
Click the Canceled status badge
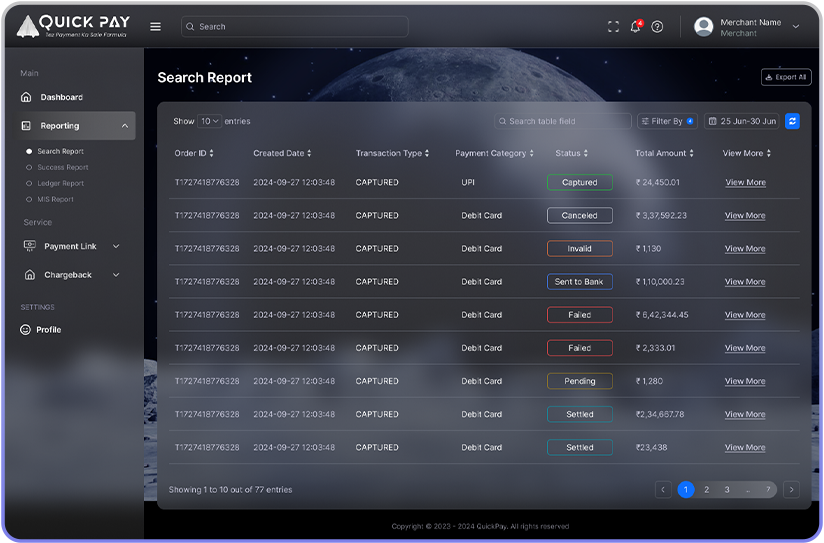tap(580, 216)
